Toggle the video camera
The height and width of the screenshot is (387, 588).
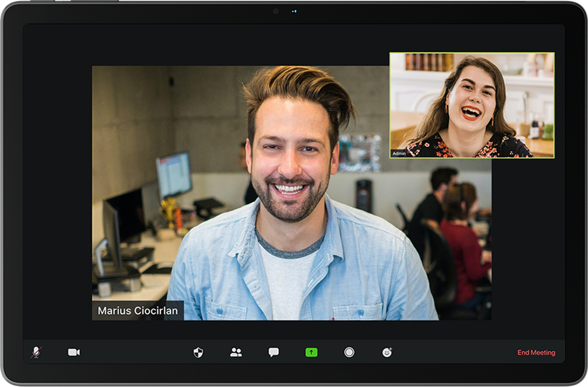pyautogui.click(x=74, y=352)
